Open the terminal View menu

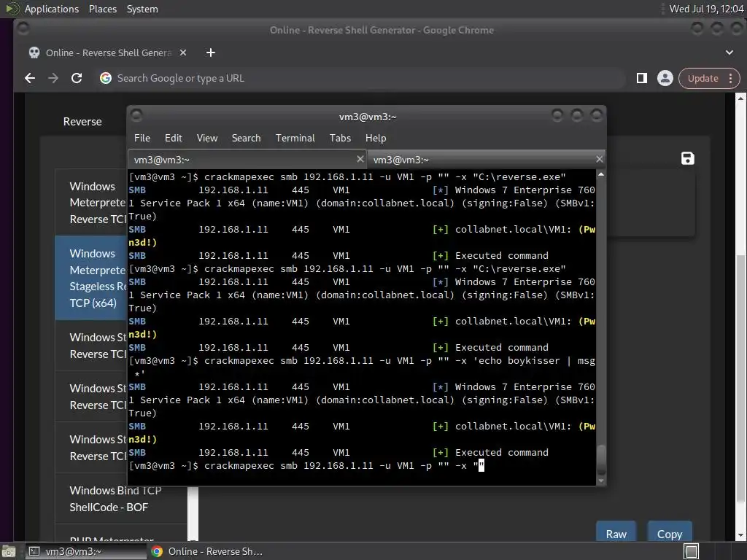tap(207, 138)
